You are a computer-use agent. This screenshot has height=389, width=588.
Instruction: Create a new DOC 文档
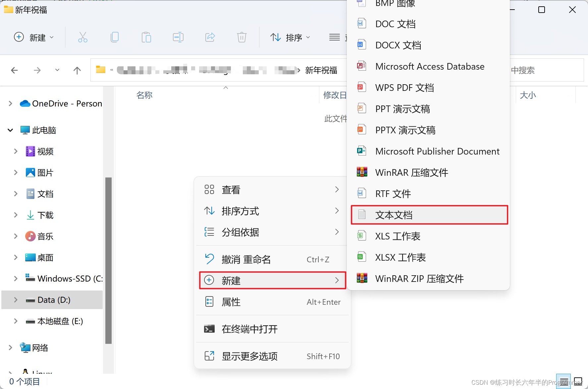tap(429, 24)
